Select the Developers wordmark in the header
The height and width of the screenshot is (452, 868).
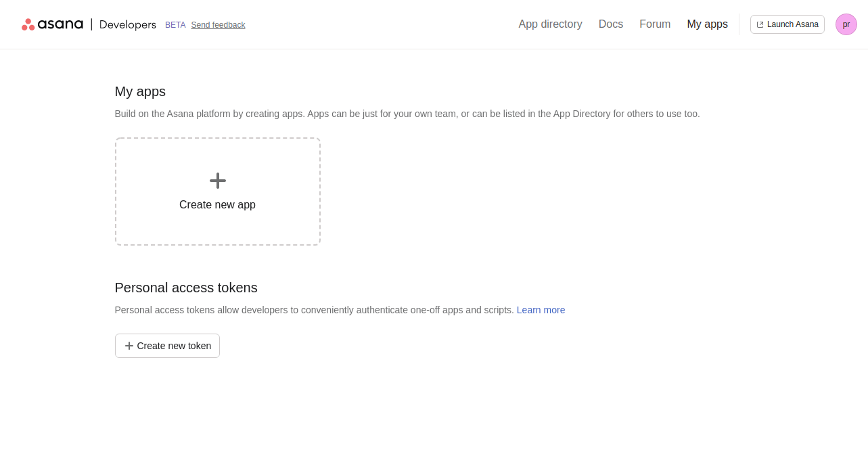[127, 24]
